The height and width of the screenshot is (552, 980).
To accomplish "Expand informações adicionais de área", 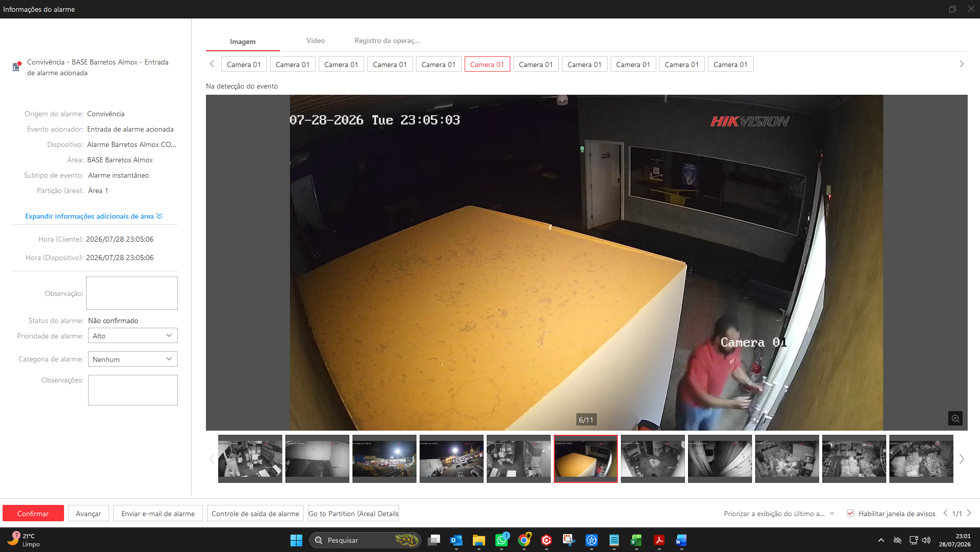I will point(94,216).
